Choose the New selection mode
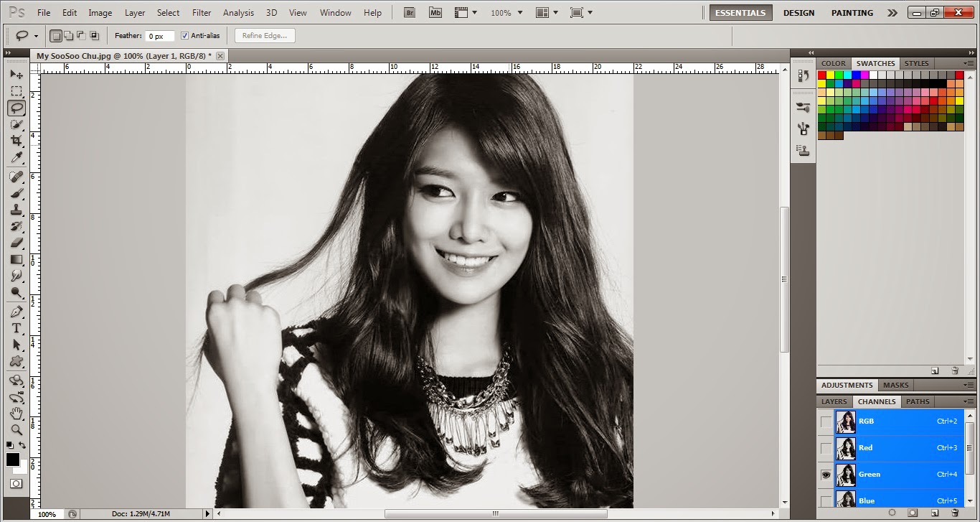The image size is (980, 522). [x=57, y=35]
